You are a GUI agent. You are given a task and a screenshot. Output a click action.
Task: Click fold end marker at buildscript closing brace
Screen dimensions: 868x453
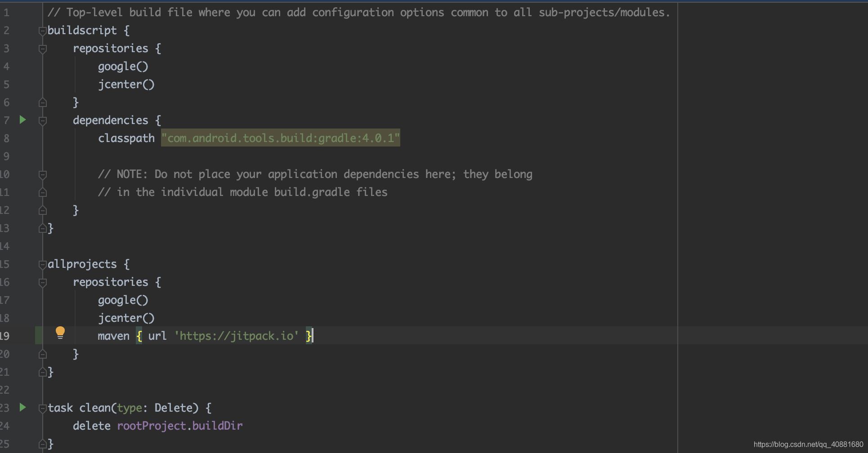(x=43, y=229)
